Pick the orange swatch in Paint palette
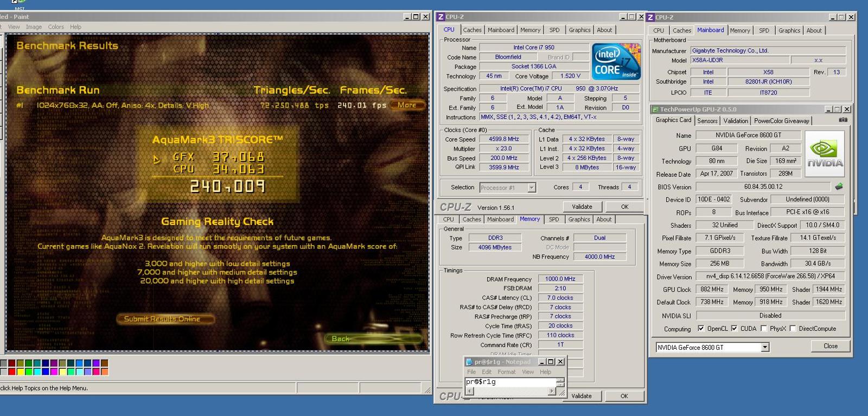This screenshot has height=416, width=868. point(105,372)
